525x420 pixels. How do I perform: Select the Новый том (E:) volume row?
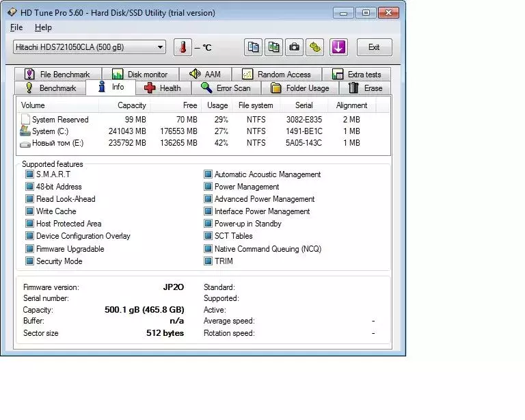click(x=203, y=143)
